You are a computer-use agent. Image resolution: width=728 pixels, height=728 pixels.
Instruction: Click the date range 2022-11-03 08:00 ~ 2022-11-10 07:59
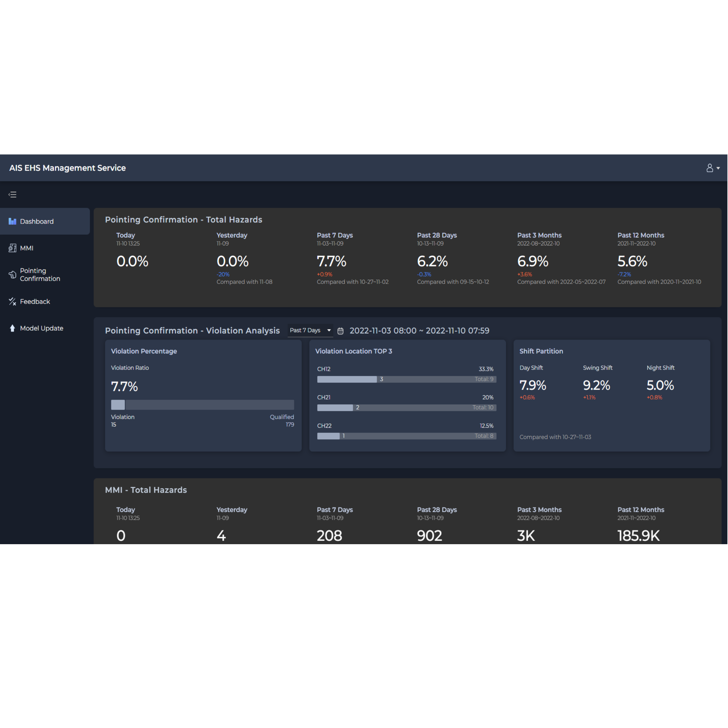420,330
